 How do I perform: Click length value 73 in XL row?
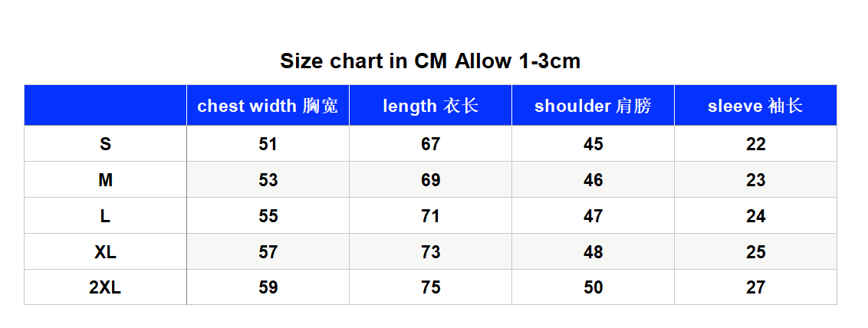click(431, 252)
